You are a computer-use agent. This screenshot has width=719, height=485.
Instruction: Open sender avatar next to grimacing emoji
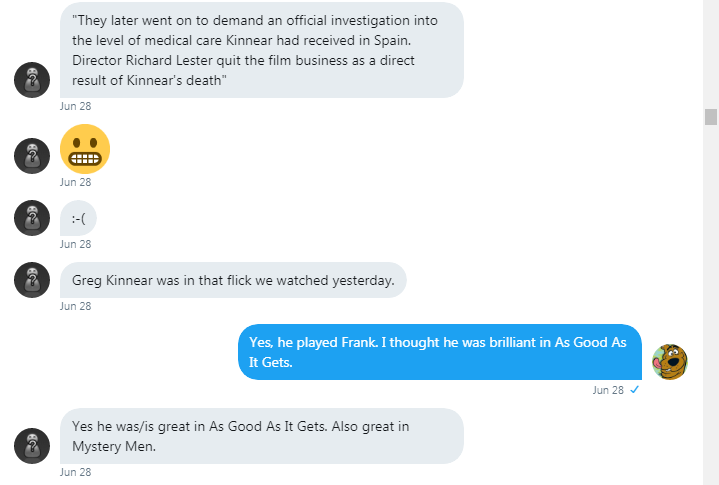pyautogui.click(x=32, y=155)
